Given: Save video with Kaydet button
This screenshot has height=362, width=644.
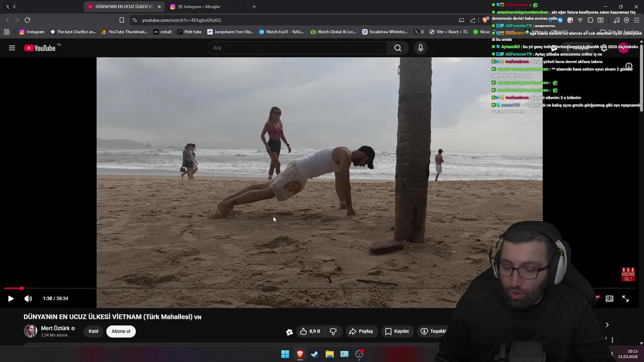Looking at the screenshot, I should point(396,331).
